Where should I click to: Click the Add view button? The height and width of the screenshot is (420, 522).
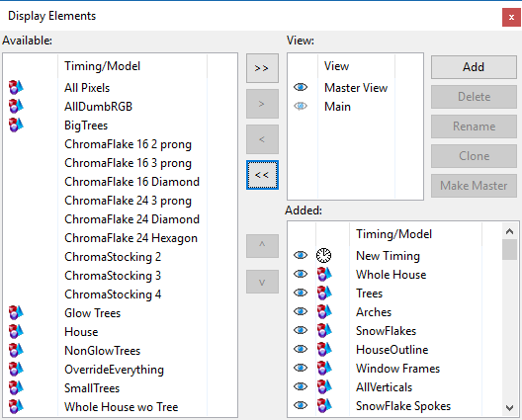pyautogui.click(x=474, y=67)
